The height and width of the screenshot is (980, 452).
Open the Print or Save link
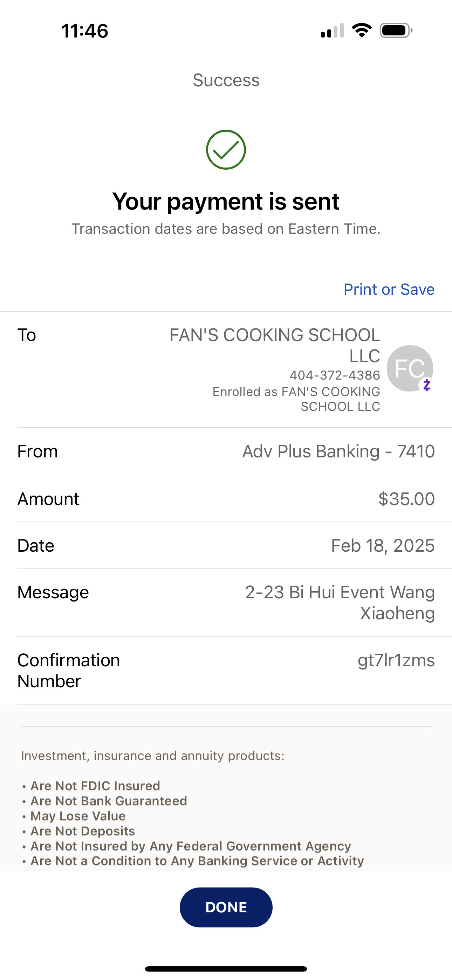tap(389, 290)
